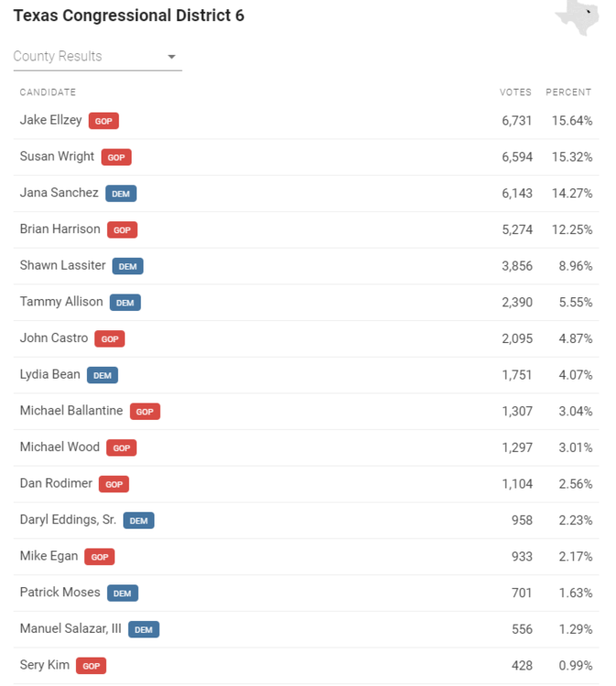Viewport: 616px width, 686px height.
Task: Click GOP badge beside Susan Wright
Action: click(x=116, y=157)
